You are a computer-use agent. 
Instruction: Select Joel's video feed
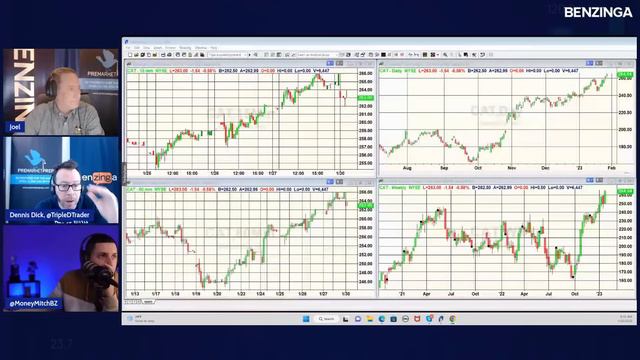click(61, 92)
